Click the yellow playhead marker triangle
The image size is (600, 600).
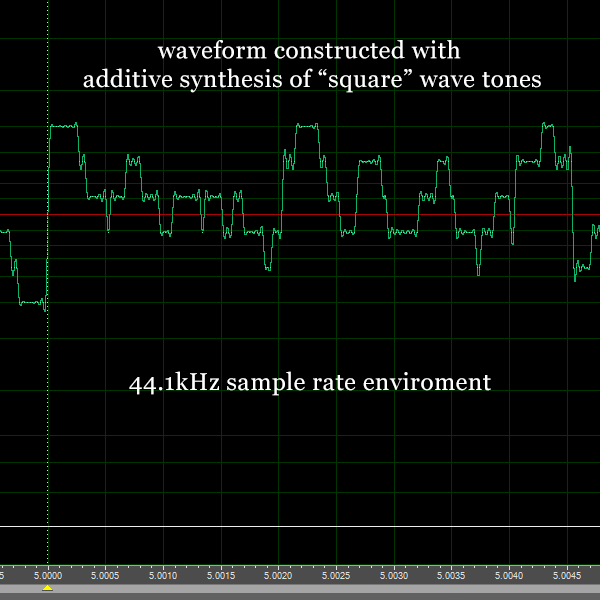(x=47, y=587)
